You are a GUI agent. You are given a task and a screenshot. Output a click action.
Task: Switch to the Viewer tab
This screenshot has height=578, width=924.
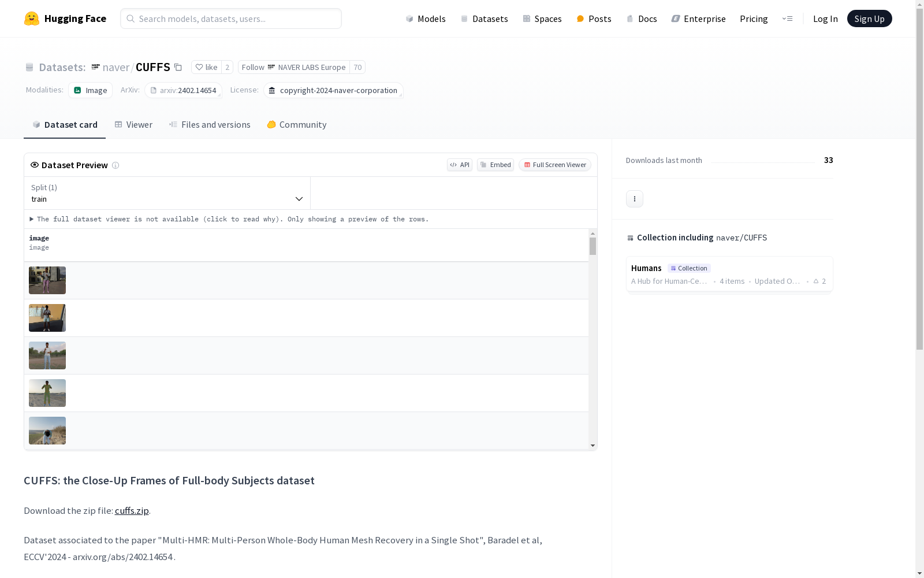coord(133,125)
